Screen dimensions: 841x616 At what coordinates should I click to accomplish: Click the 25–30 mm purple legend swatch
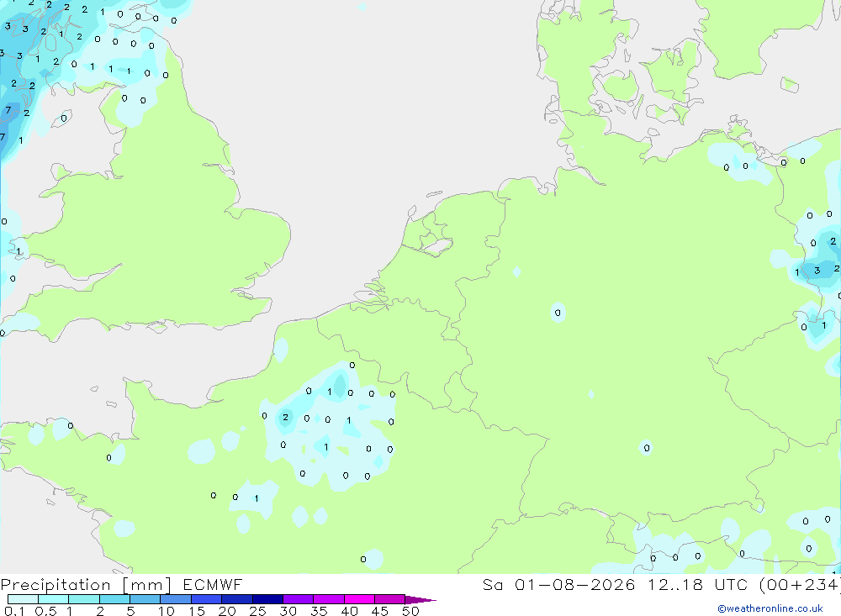coord(267,599)
